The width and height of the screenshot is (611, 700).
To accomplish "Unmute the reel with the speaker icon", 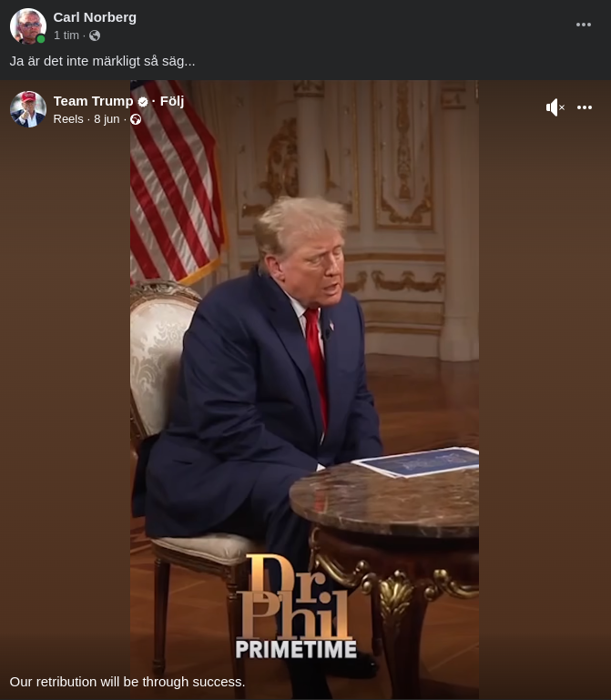I will (x=555, y=107).
